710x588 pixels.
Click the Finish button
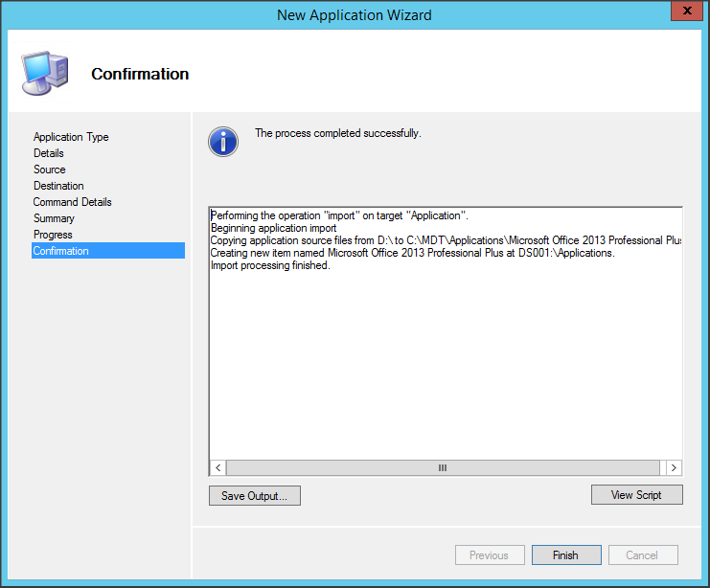click(565, 555)
